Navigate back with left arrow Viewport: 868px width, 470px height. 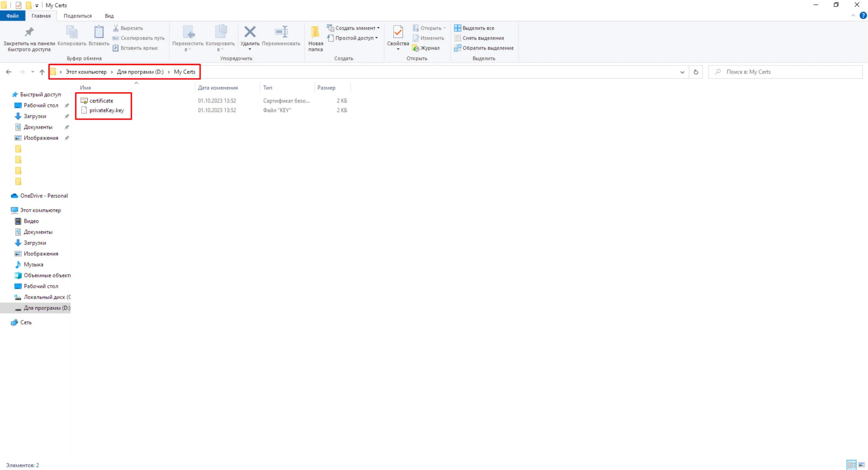[9, 72]
